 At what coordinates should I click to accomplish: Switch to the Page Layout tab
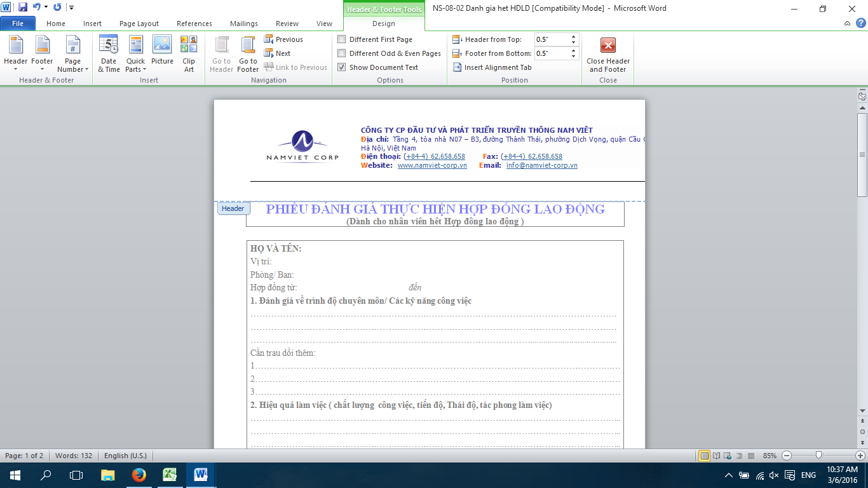(139, 24)
